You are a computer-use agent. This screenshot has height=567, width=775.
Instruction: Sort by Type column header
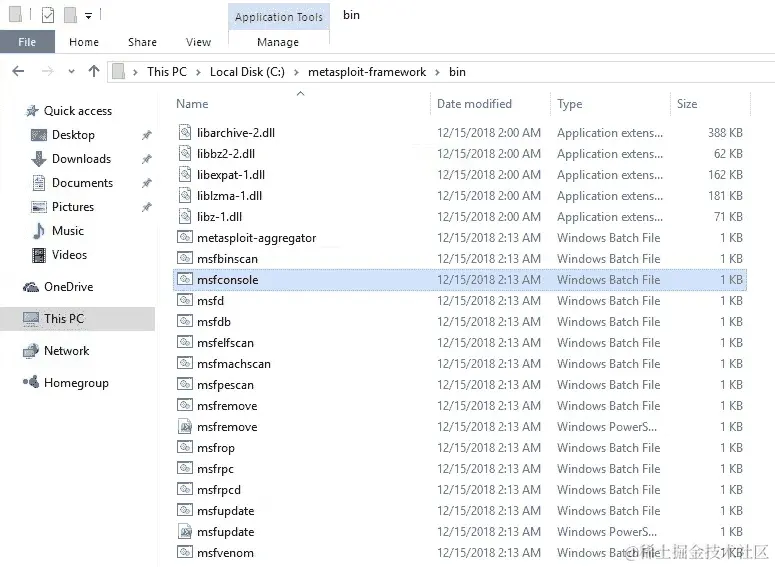point(570,104)
